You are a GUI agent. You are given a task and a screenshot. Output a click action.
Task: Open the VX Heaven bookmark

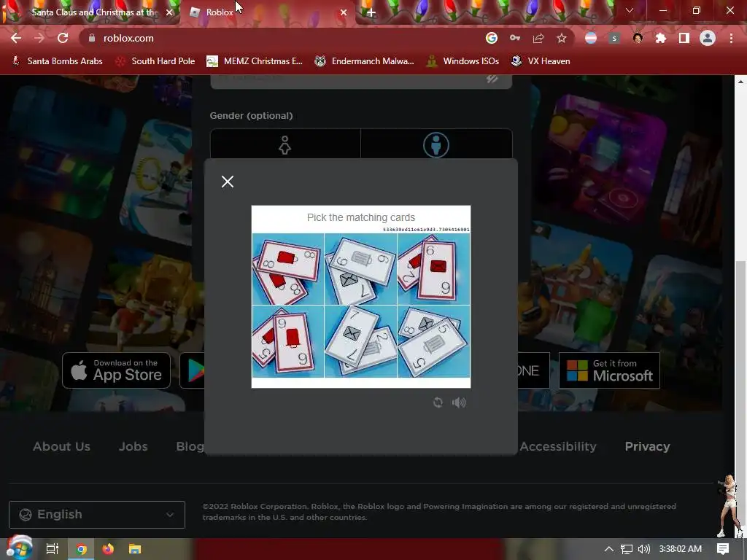[x=541, y=61]
